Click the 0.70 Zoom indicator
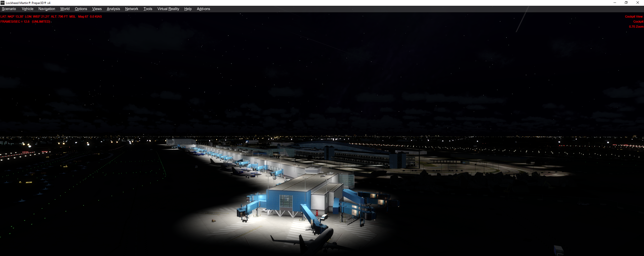The width and height of the screenshot is (644, 256). (x=636, y=27)
